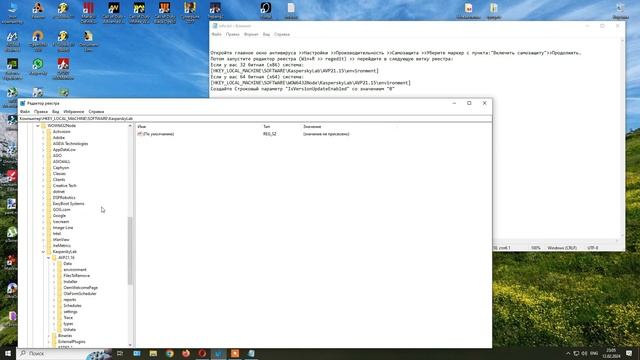Select the ASIO4ALL key
Viewport: 640px width, 360px height.
(61, 162)
